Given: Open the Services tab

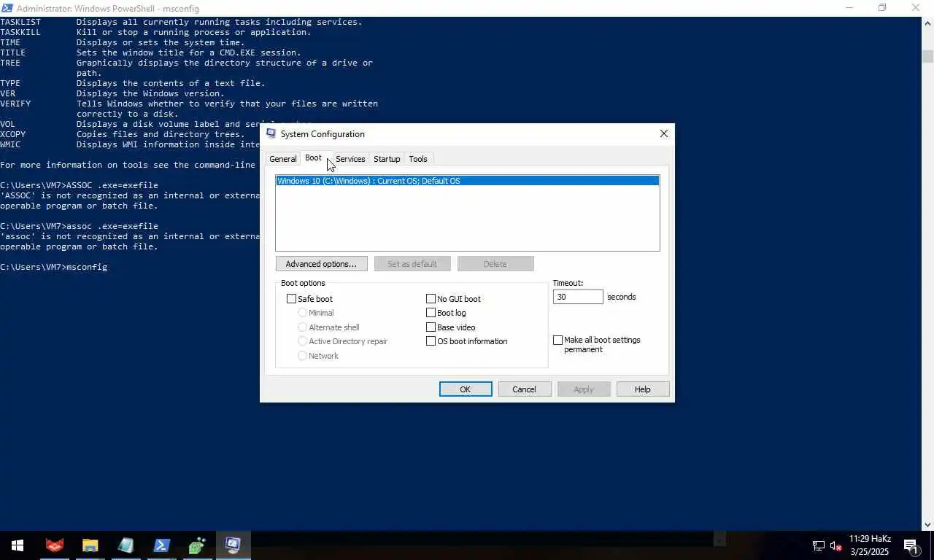Looking at the screenshot, I should 350,159.
